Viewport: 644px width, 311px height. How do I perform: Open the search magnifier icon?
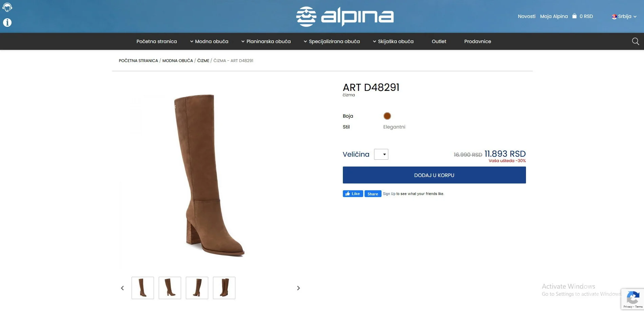pos(636,41)
